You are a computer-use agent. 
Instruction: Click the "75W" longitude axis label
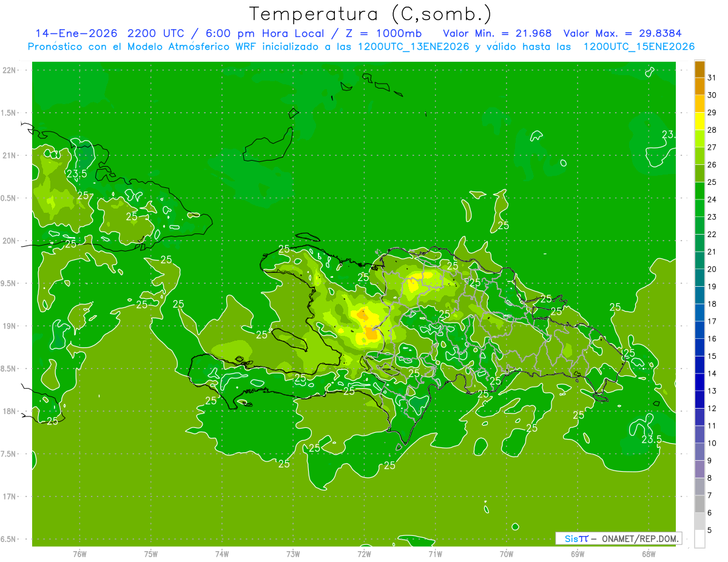151,554
